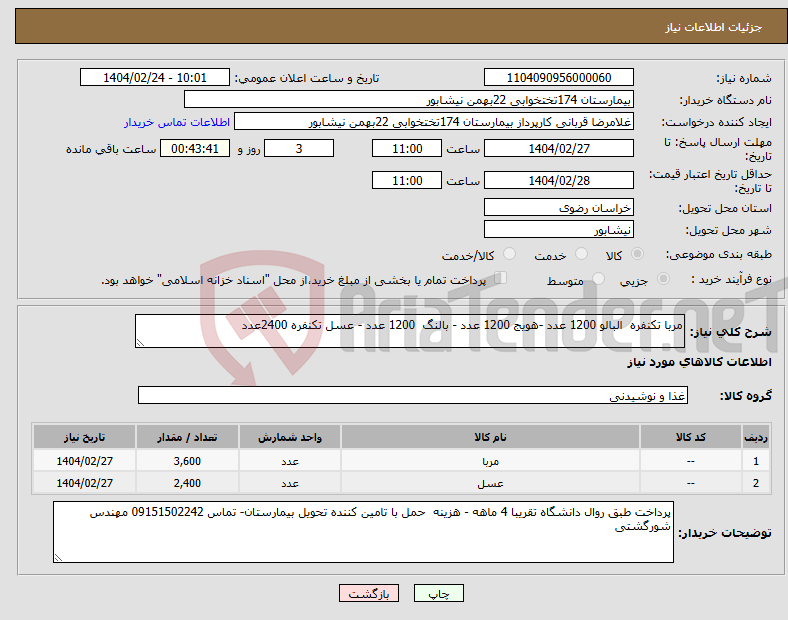Click the بازگشت (back) button
This screenshot has height=620, width=788.
[369, 593]
